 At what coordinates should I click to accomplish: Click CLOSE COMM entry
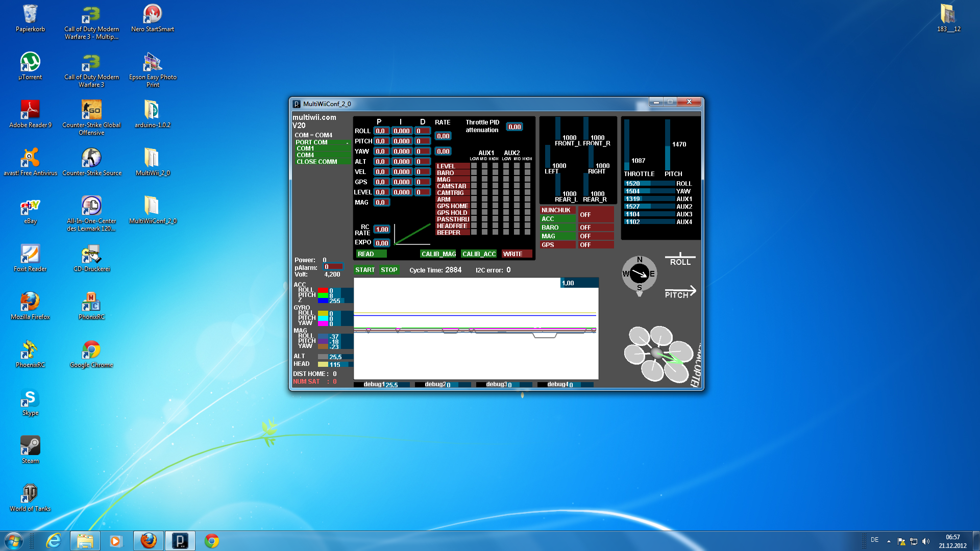tap(322, 162)
